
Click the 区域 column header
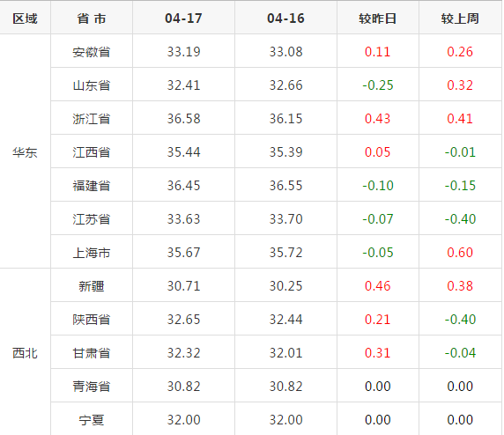[25, 18]
